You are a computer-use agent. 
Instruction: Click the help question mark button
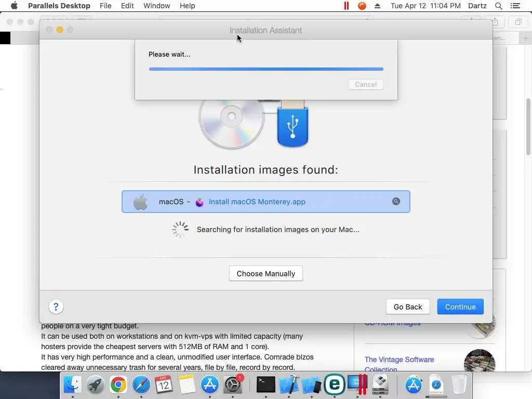56,307
